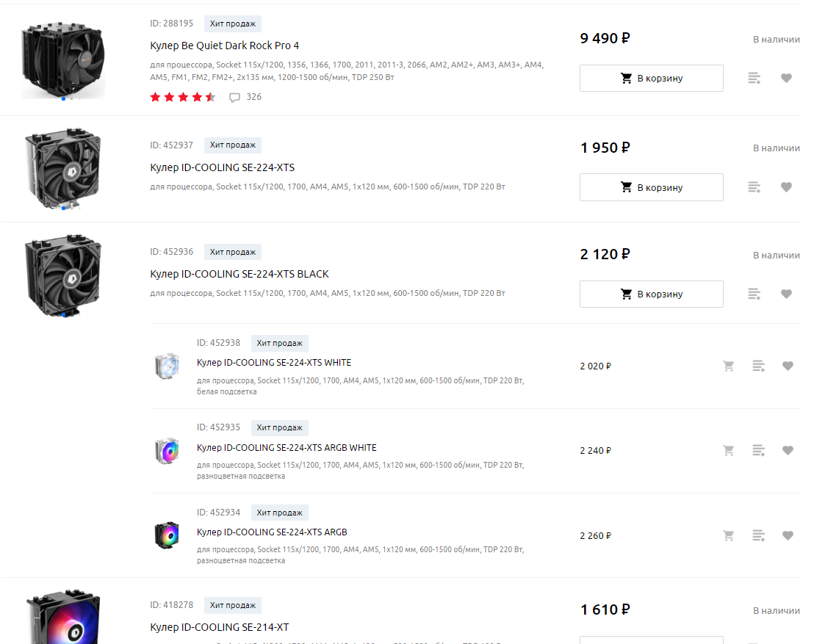814x644 pixels.
Task: Click the SE-224-XTS WHITE cooler thumbnail
Action: click(167, 366)
